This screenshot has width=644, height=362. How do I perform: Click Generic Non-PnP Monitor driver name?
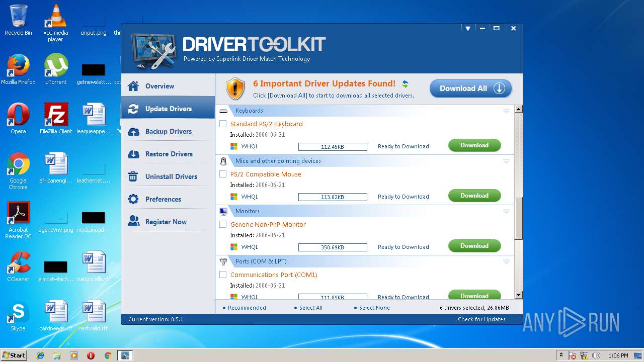268,224
